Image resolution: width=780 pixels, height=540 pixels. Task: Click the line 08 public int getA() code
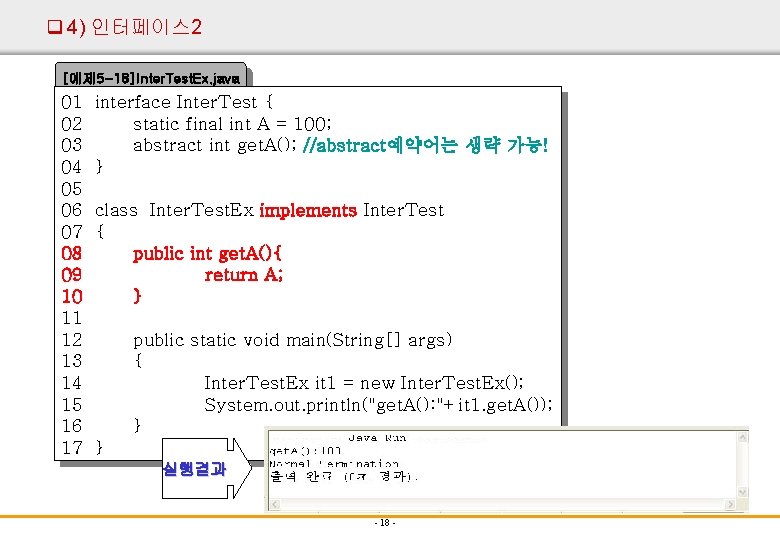[x=207, y=254]
